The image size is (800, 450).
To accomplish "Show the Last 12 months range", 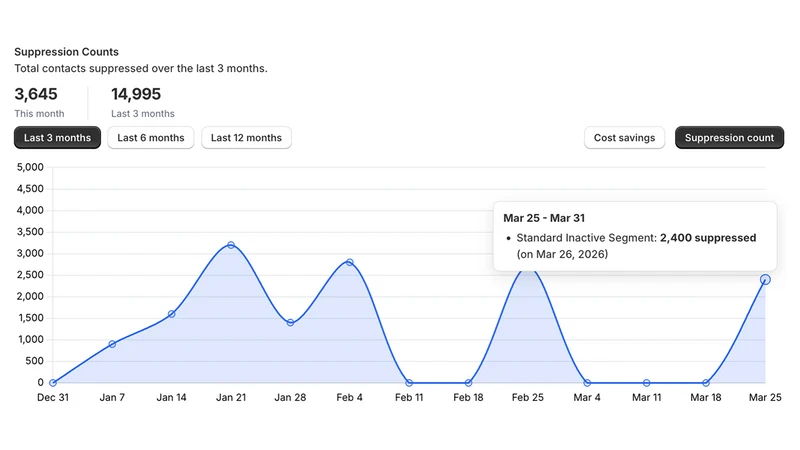I will [246, 138].
